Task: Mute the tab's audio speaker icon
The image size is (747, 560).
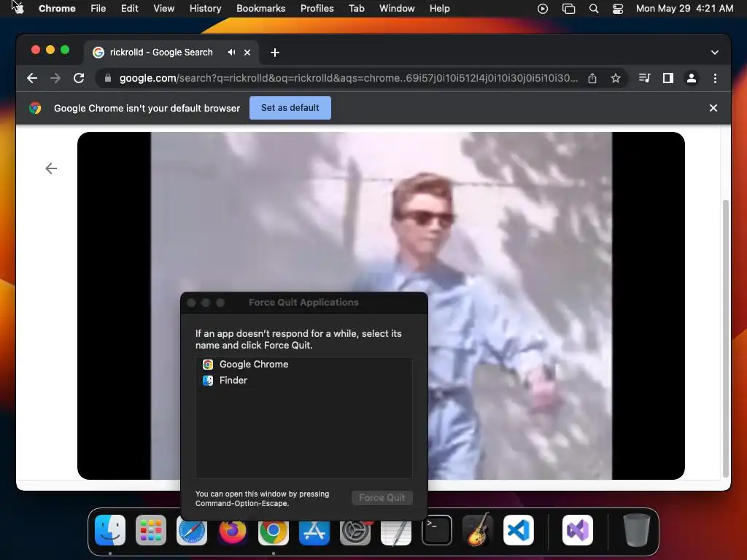Action: pyautogui.click(x=231, y=52)
